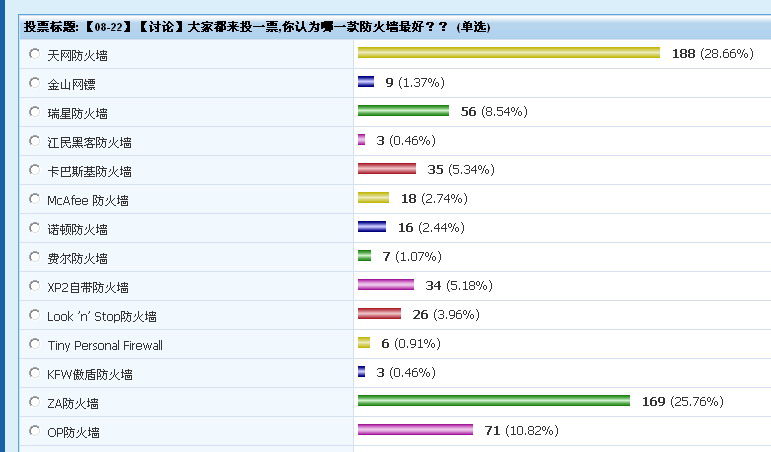Select the 天网防火墙 radio option

tap(35, 54)
